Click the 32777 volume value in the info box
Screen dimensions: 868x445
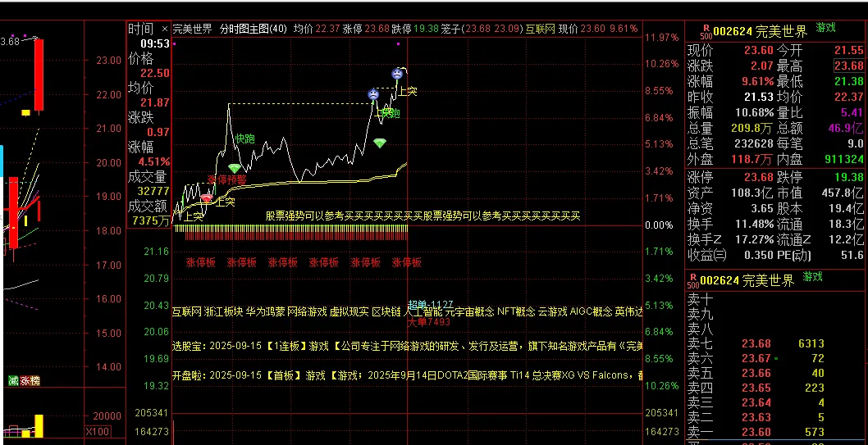[155, 192]
